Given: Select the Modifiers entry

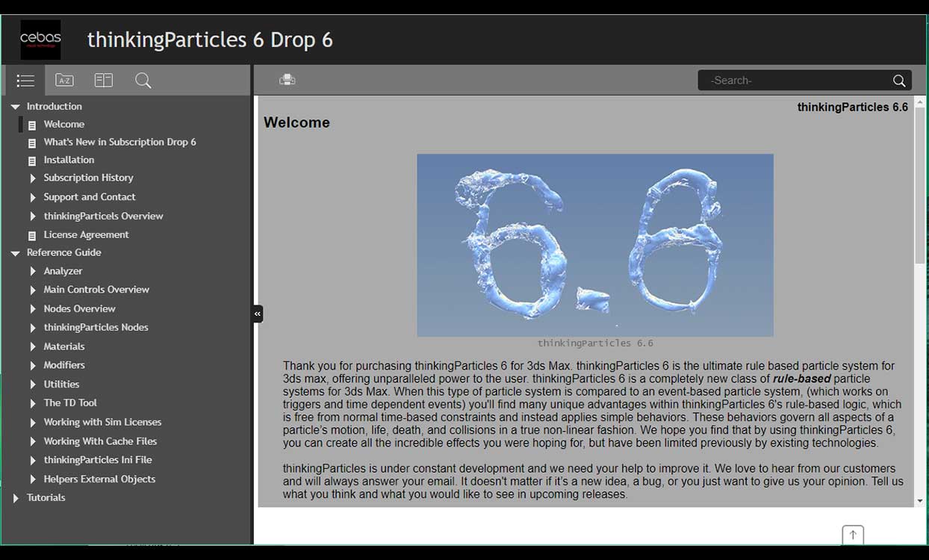Looking at the screenshot, I should click(64, 365).
